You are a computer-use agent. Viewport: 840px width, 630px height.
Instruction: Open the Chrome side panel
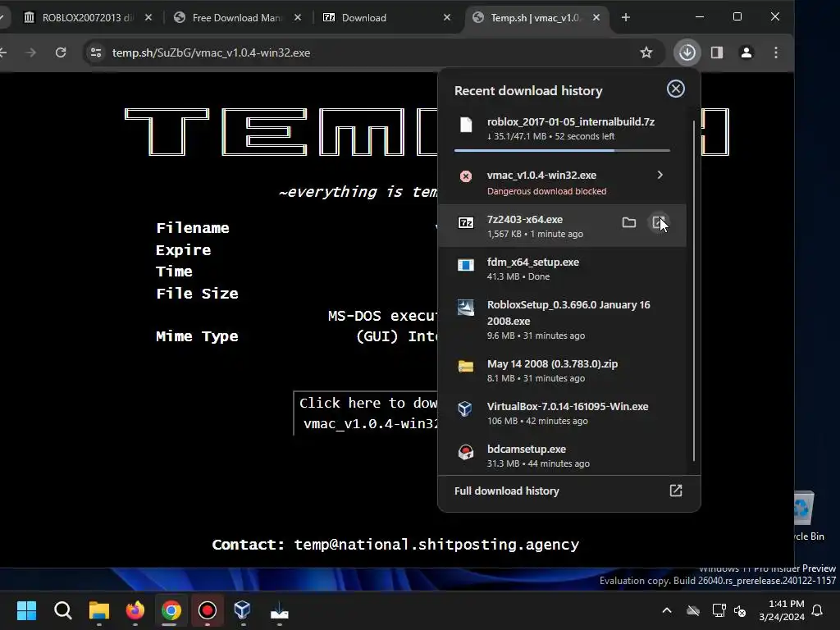click(x=717, y=52)
